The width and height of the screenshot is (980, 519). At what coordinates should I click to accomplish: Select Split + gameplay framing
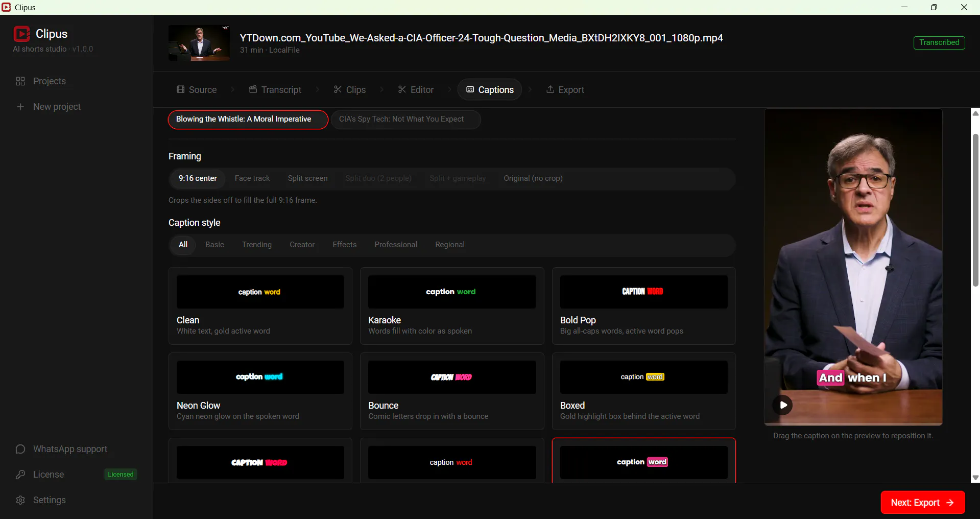pos(458,178)
